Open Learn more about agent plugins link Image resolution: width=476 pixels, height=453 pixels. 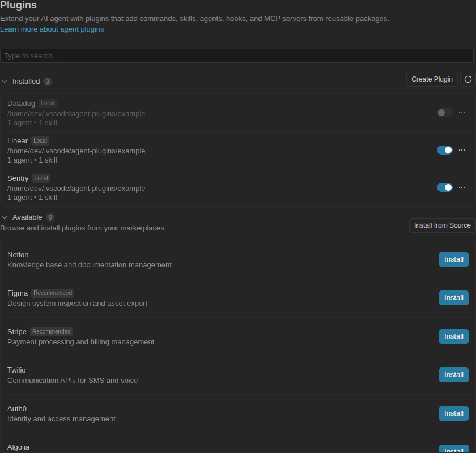52,29
